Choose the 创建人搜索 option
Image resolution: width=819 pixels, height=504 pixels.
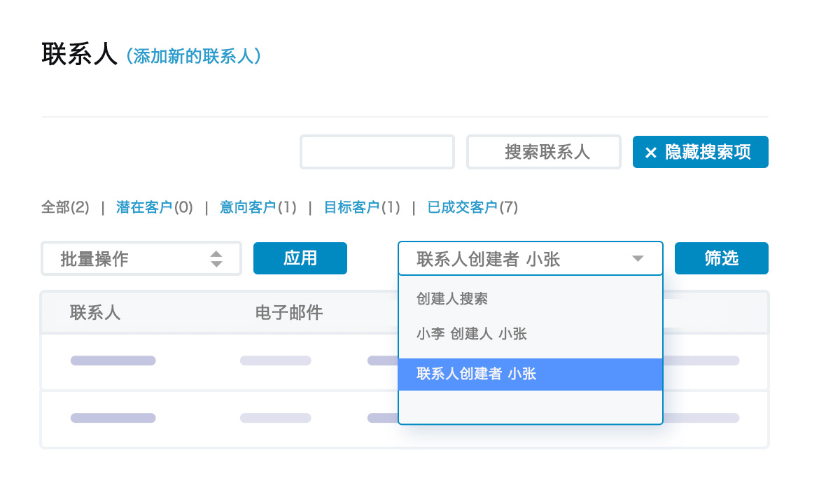pos(530,299)
